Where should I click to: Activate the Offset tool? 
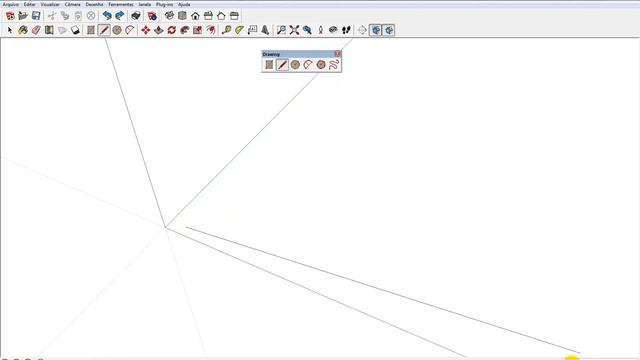click(211, 30)
